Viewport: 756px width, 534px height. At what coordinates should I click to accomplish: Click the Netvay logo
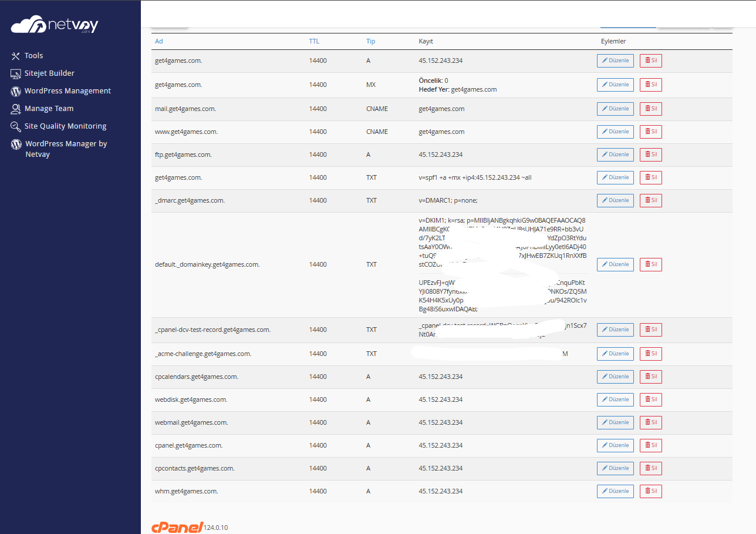point(55,25)
